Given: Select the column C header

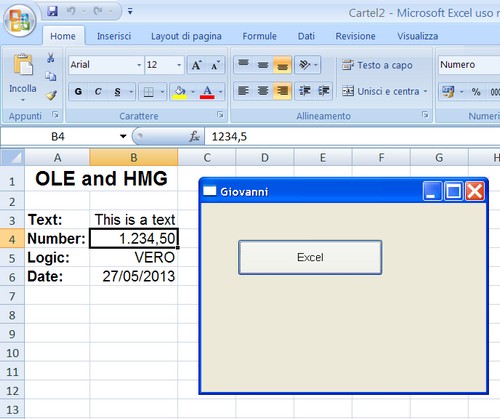Looking at the screenshot, I should click(x=207, y=157).
